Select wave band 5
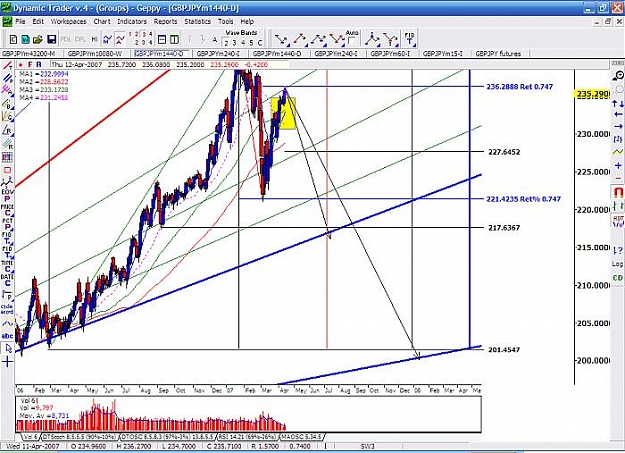625x453 pixels. coord(251,43)
